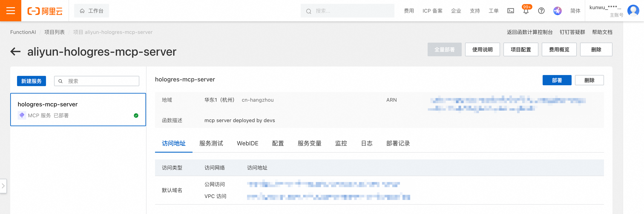Open the 企业 menu
This screenshot has height=214, width=644.
pos(456,11)
